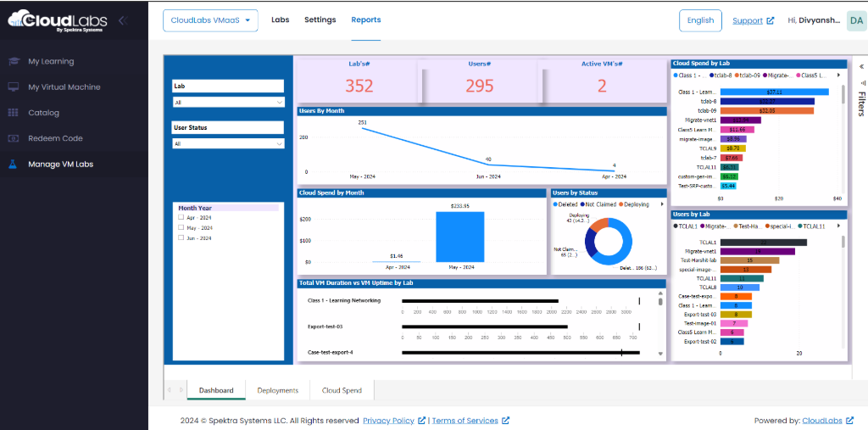The image size is (868, 430).
Task: Click the tclab-09 spend bar
Action: point(766,111)
